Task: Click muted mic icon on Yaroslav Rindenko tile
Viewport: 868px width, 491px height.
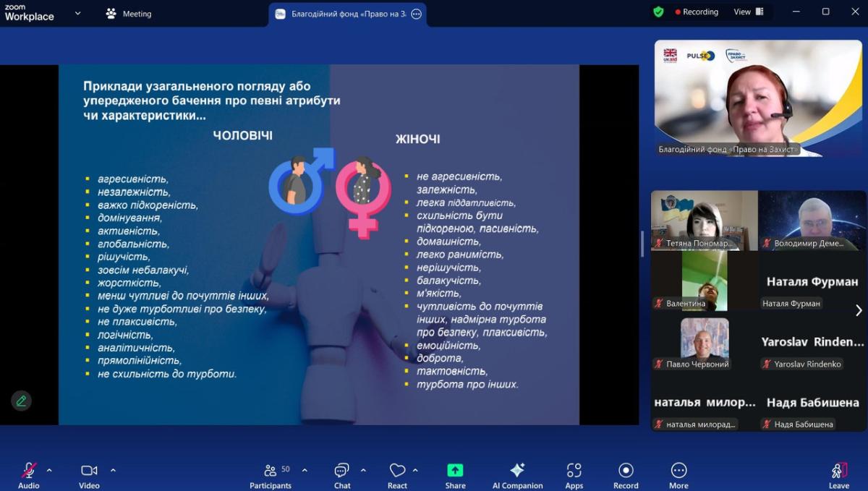Action: click(x=767, y=364)
